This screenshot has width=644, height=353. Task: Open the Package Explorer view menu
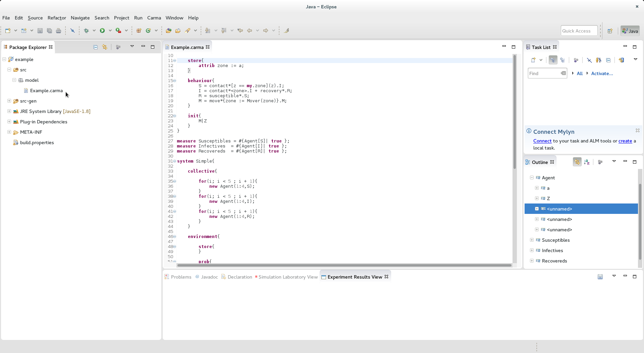click(x=132, y=46)
